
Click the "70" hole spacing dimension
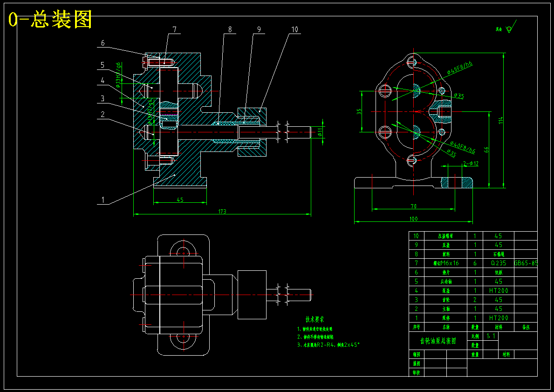pyautogui.click(x=413, y=206)
